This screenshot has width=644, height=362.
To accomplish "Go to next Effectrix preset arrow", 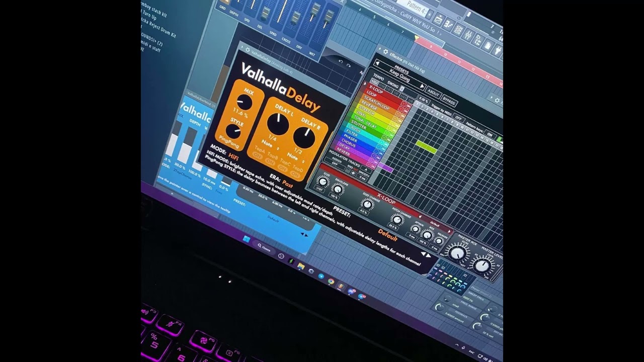I will click(x=422, y=86).
